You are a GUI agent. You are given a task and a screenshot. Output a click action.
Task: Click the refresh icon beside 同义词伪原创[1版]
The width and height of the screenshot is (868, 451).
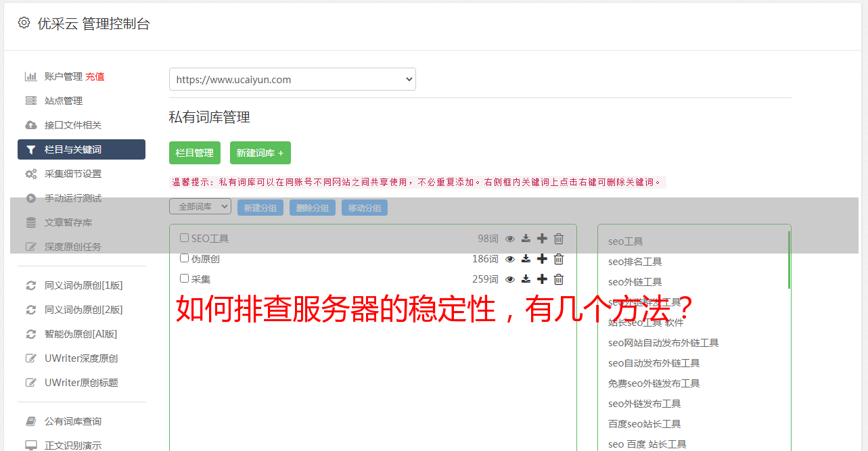[31, 285]
